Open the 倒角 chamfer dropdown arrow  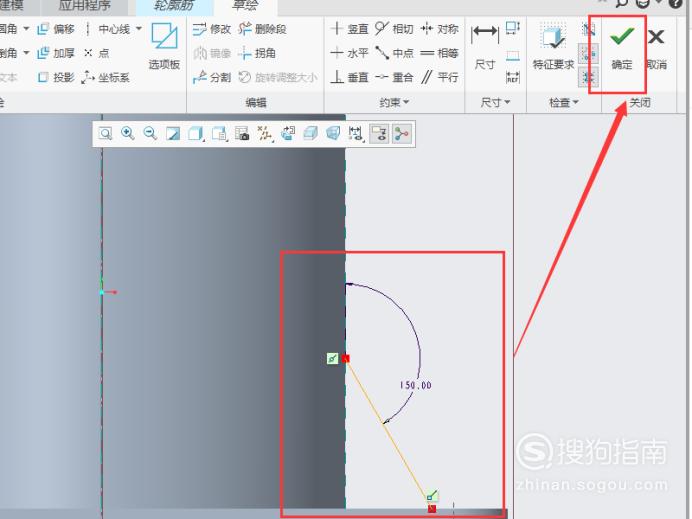point(26,53)
